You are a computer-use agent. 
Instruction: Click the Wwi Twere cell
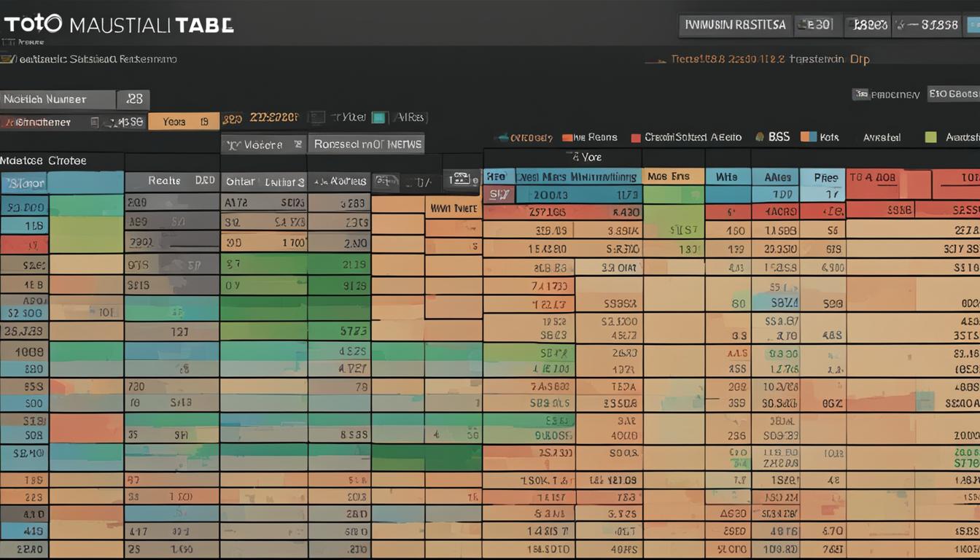[454, 208]
